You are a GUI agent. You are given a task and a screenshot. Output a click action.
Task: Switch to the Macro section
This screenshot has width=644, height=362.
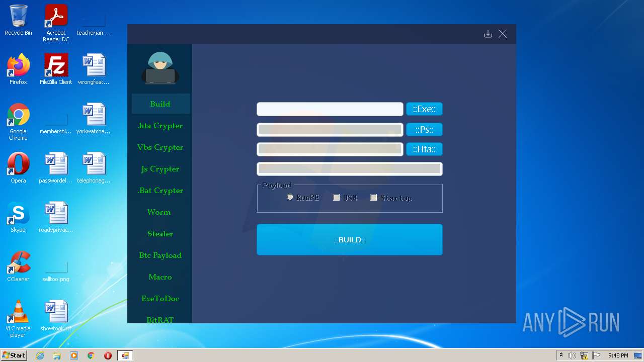pos(160,277)
